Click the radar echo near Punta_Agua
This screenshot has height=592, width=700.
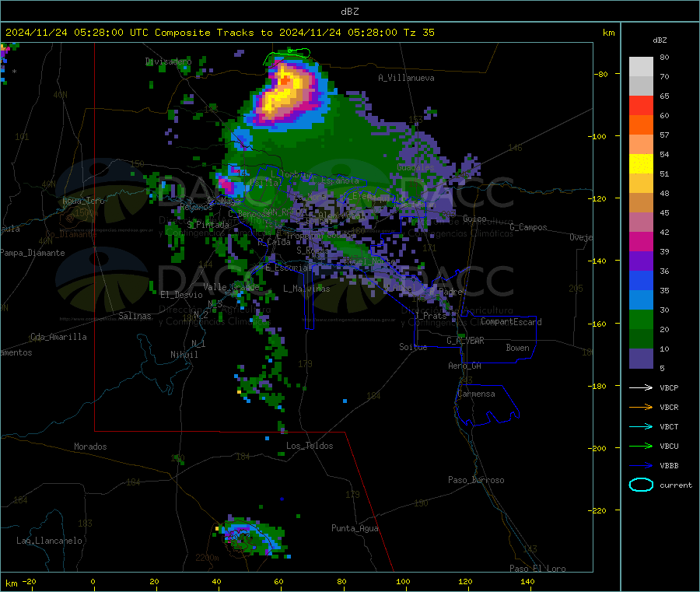point(252,538)
